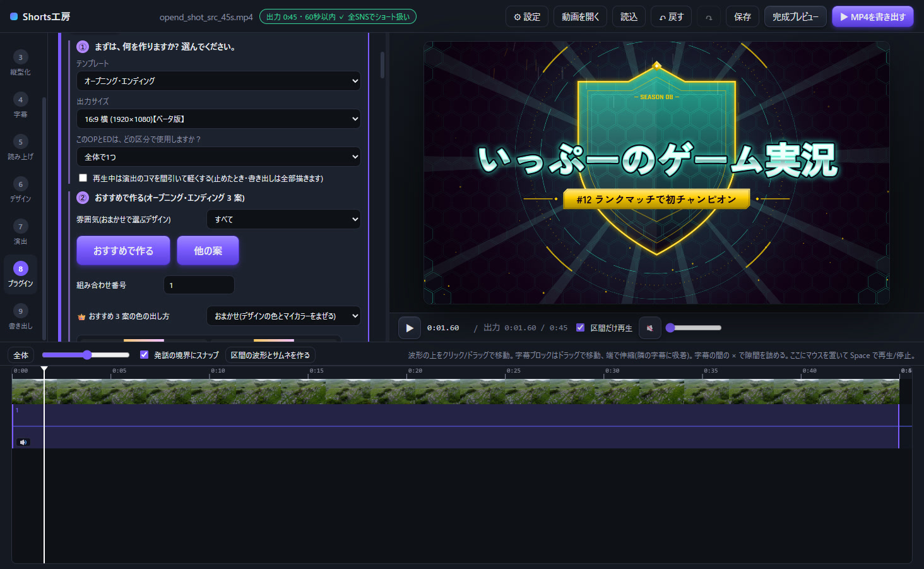Open the 全体で1つ section usage dropdown
This screenshot has height=569, width=924.
(x=218, y=157)
